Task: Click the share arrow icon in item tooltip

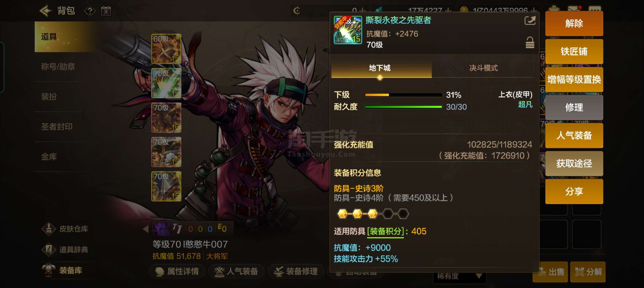Action: 530,21
